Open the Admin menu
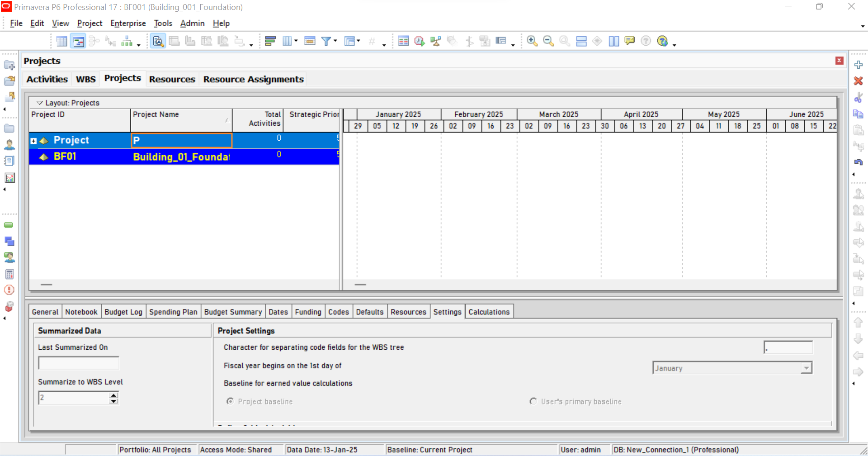Viewport: 868px width, 456px height. point(192,24)
